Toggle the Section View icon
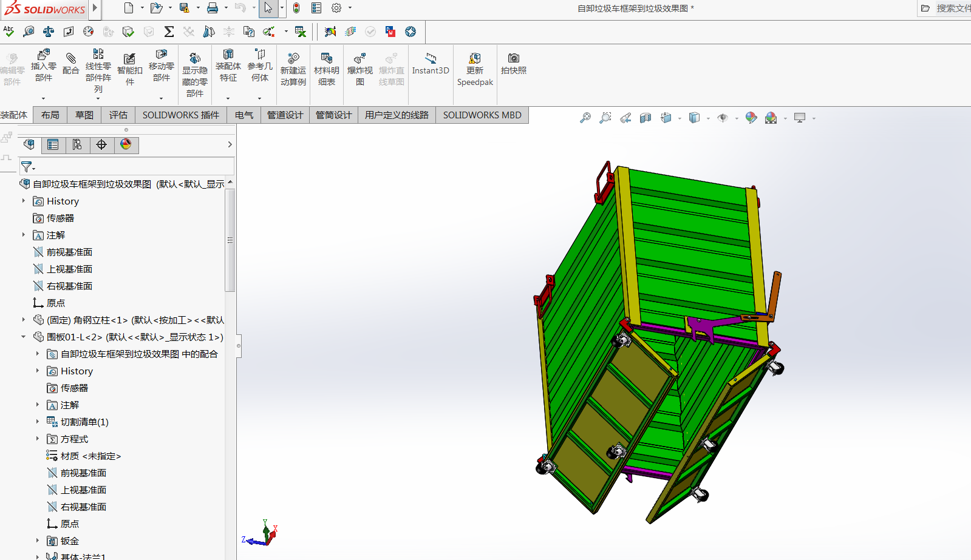971x560 pixels. point(646,118)
